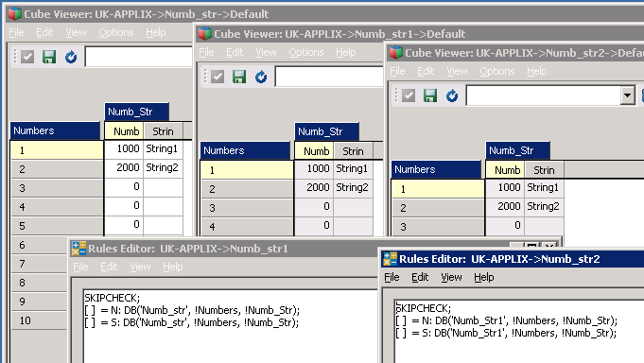Click Numbers dimension button in Numb_str2 viewer
Viewport: 644px width, 363px height.
point(436,169)
